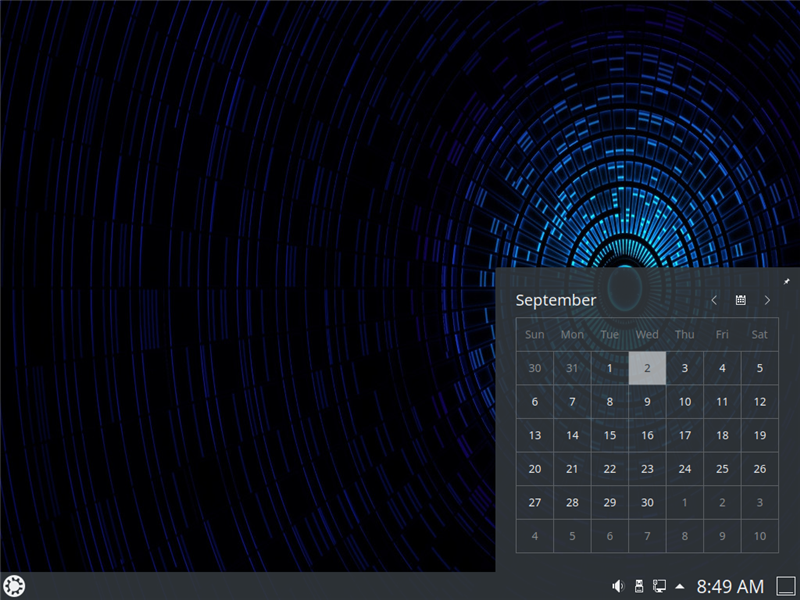This screenshot has height=600, width=800.
Task: Select day 12 in the calendar
Action: point(760,402)
